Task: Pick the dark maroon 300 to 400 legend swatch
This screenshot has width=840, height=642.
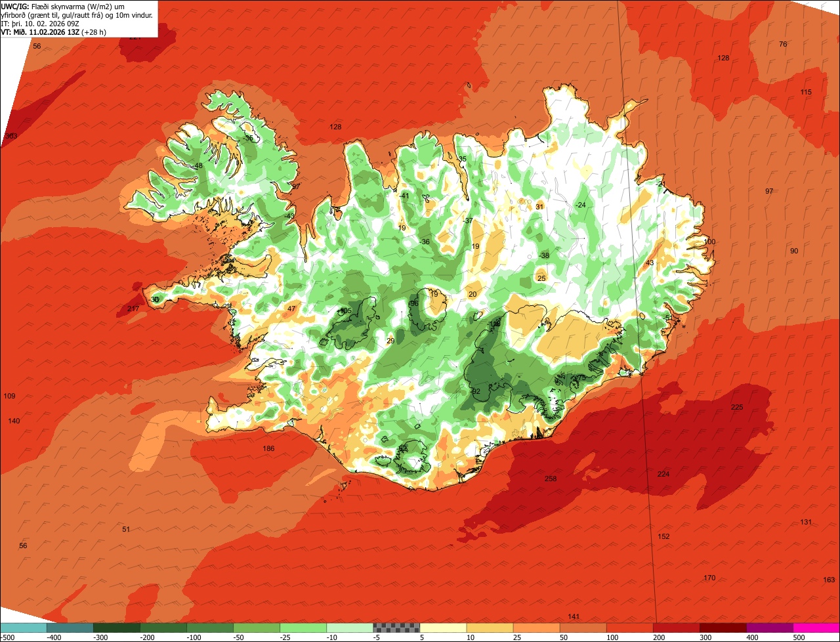Action: point(723,628)
